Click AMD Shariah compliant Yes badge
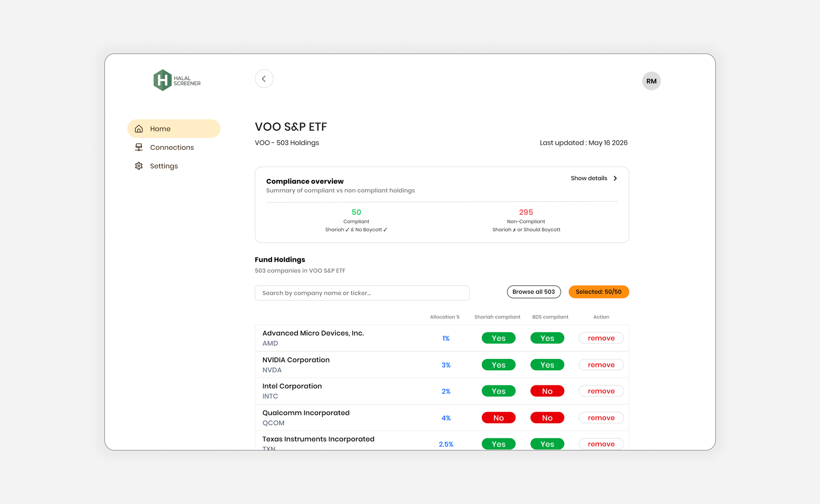Image resolution: width=820 pixels, height=504 pixels. coord(499,338)
